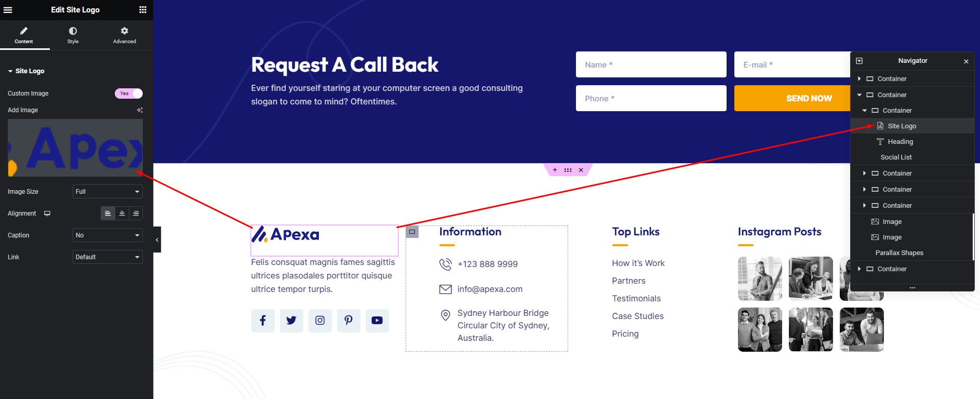Collapse the Site Logo section
The width and height of the screenshot is (980, 399).
tap(10, 71)
